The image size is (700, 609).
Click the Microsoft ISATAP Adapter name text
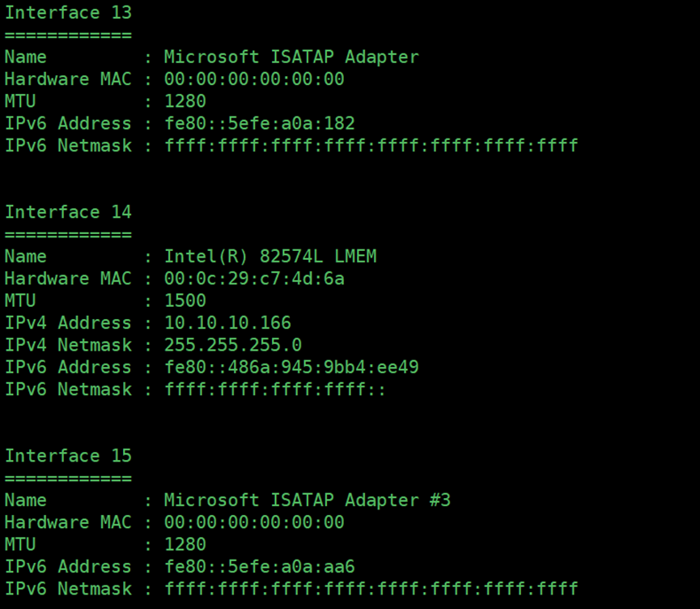coord(291,57)
